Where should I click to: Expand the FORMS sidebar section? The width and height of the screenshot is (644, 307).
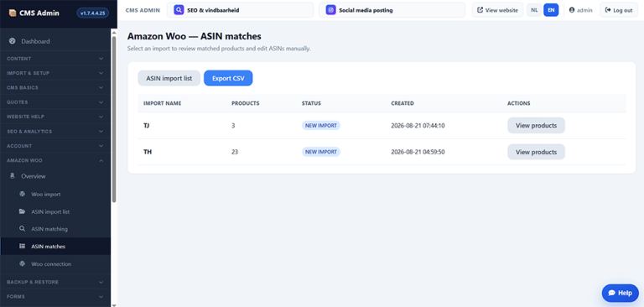point(55,296)
